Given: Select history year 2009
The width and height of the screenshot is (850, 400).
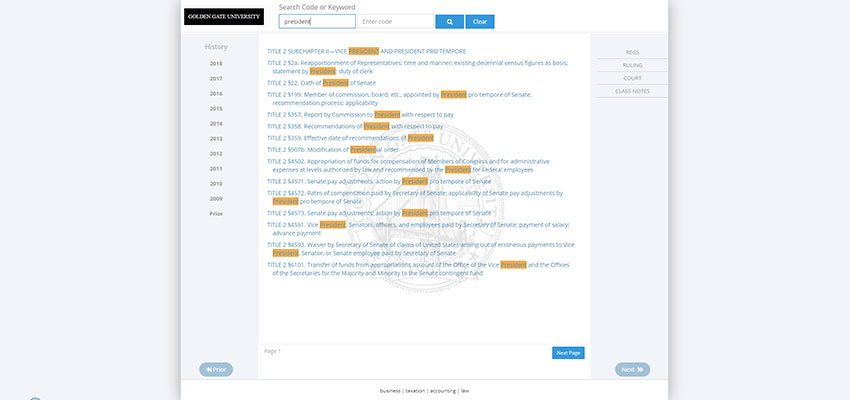Looking at the screenshot, I should [x=216, y=198].
